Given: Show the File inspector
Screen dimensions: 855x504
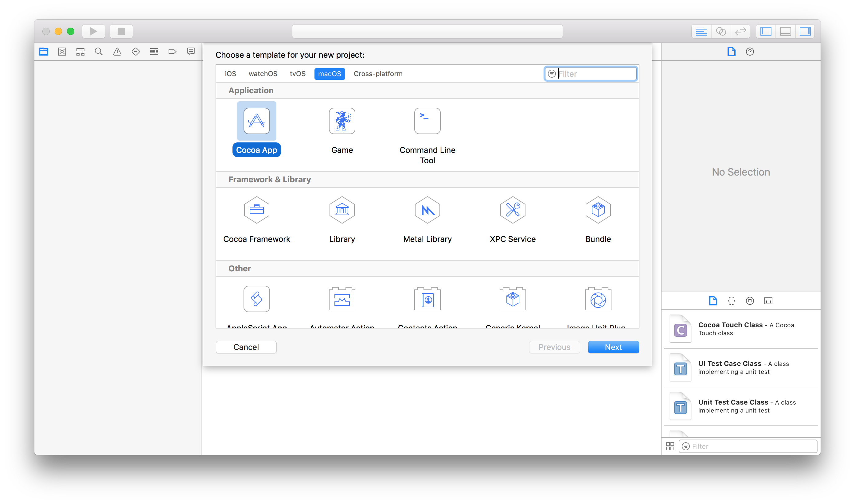Looking at the screenshot, I should (x=732, y=52).
